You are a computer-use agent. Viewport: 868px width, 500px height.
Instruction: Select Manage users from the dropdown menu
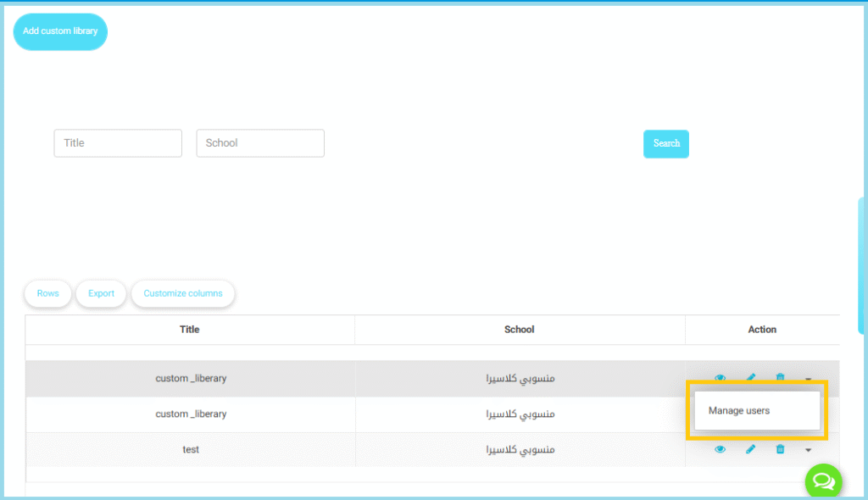tap(739, 411)
